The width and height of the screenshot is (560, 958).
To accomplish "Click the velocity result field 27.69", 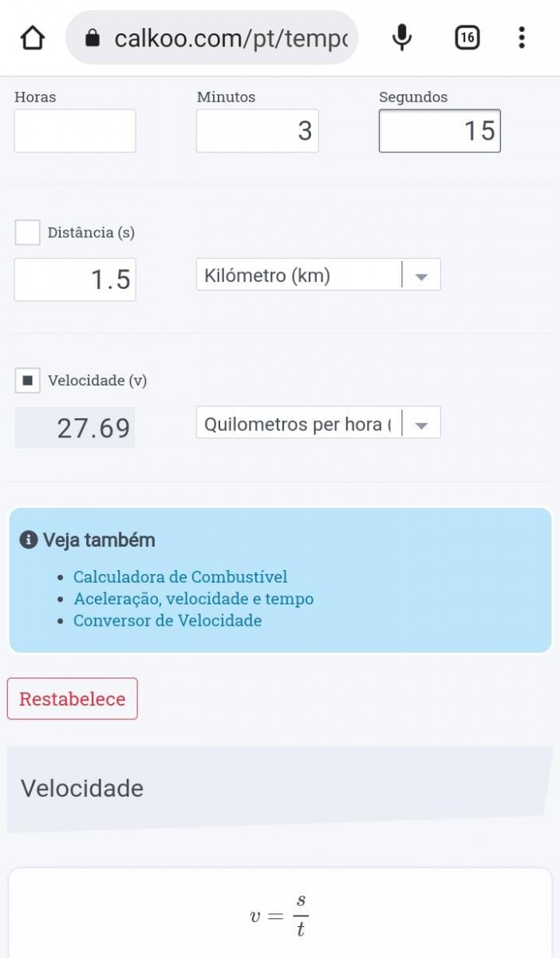I will [75, 428].
